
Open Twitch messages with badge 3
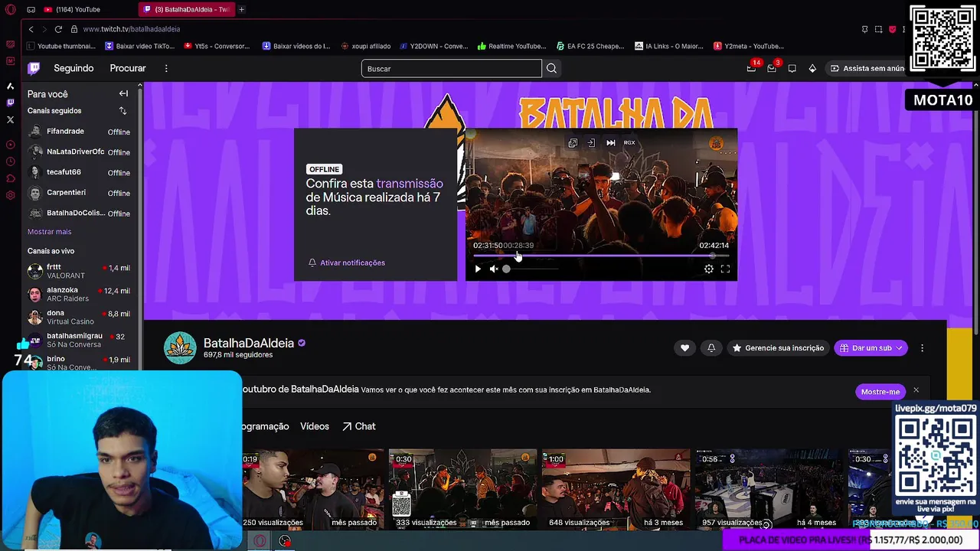click(x=772, y=68)
